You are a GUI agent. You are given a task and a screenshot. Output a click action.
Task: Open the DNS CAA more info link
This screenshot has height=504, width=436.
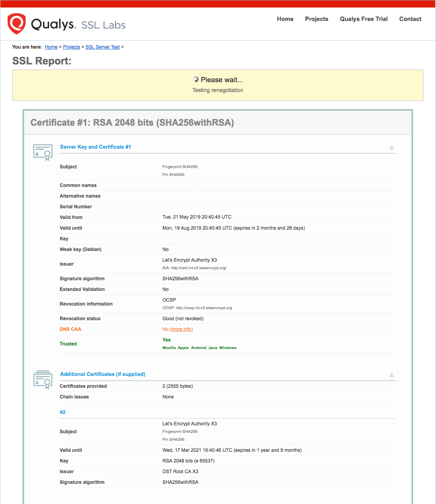[181, 329]
